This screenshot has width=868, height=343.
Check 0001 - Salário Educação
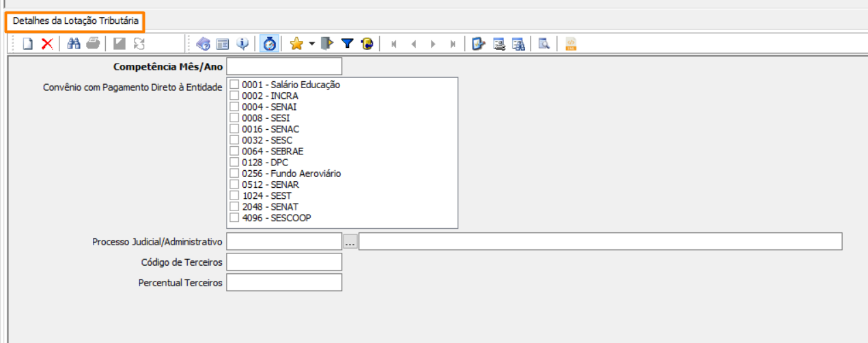(234, 85)
